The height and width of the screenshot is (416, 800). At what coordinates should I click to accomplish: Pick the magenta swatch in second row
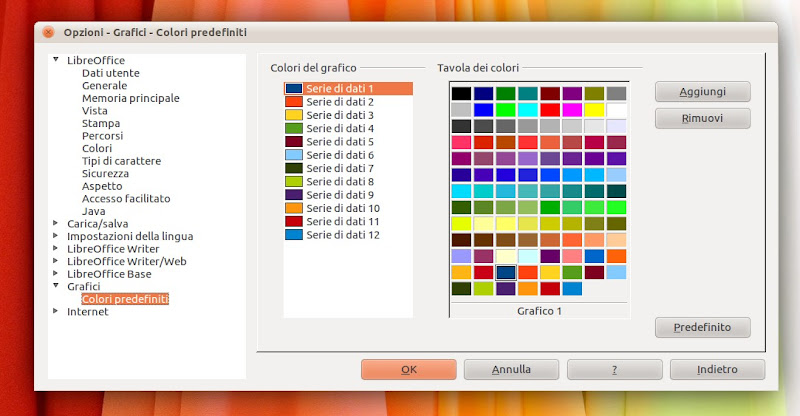click(572, 110)
